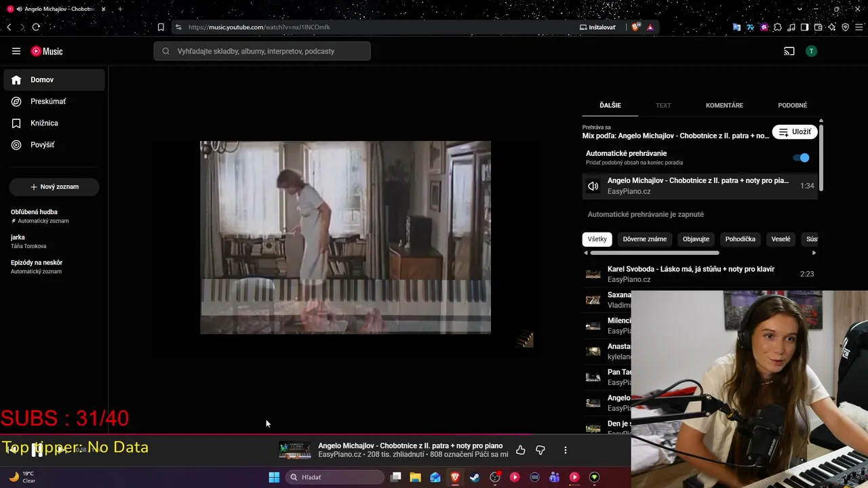
Task: Click the chip scrollbar right arrow
Action: (x=814, y=253)
